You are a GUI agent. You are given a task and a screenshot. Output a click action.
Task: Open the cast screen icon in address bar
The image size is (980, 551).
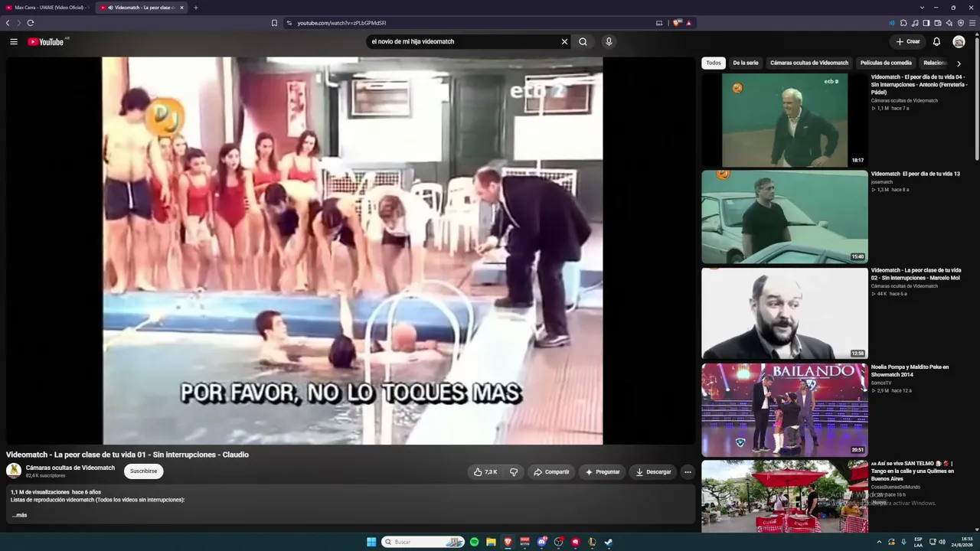pyautogui.click(x=659, y=23)
